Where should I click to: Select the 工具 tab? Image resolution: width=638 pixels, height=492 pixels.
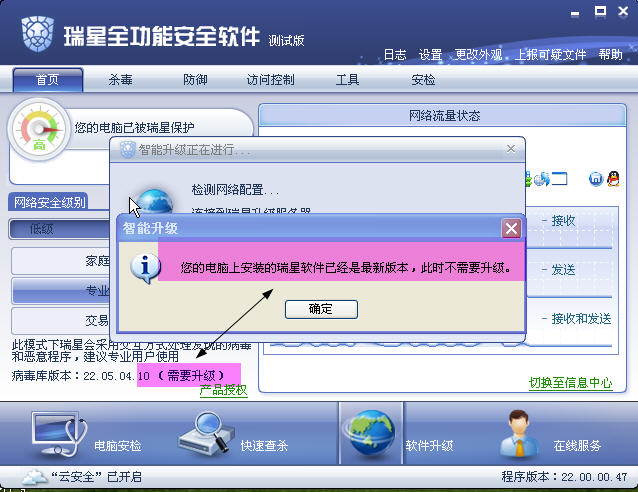347,80
